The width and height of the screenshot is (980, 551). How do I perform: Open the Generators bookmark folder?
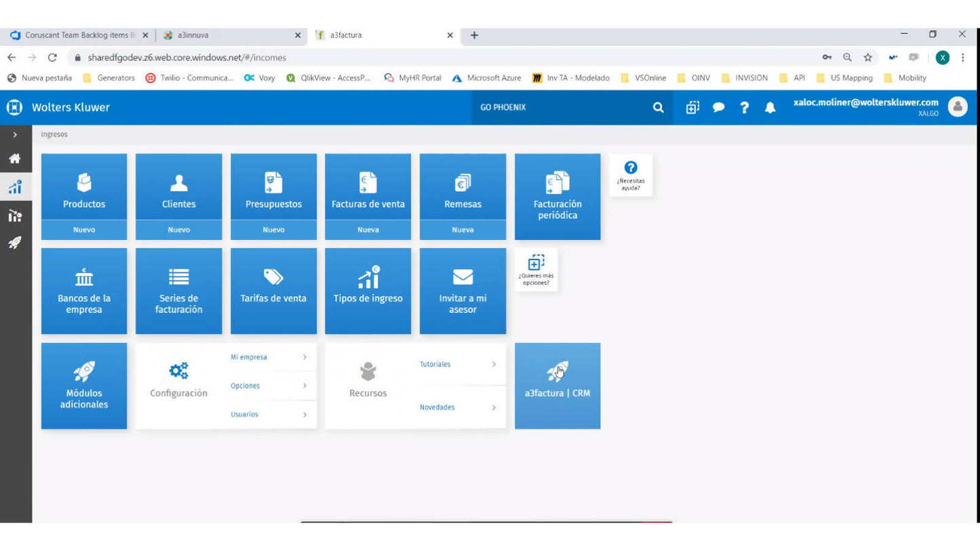click(109, 78)
